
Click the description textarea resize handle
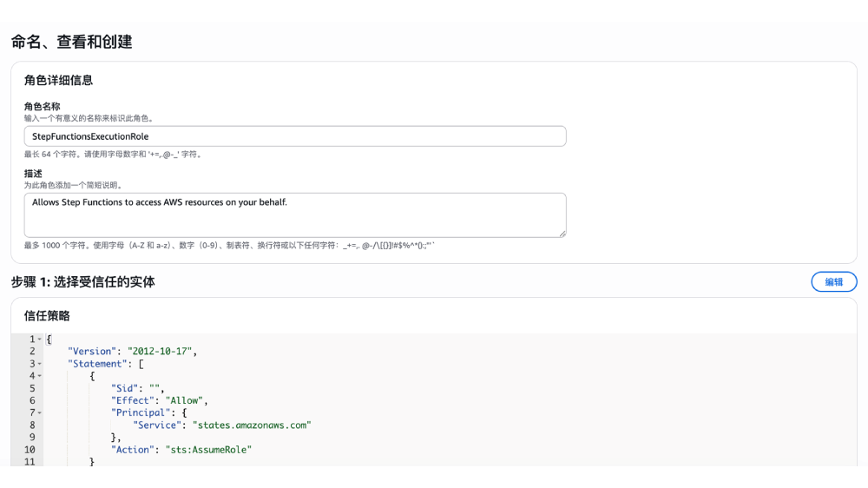[562, 233]
